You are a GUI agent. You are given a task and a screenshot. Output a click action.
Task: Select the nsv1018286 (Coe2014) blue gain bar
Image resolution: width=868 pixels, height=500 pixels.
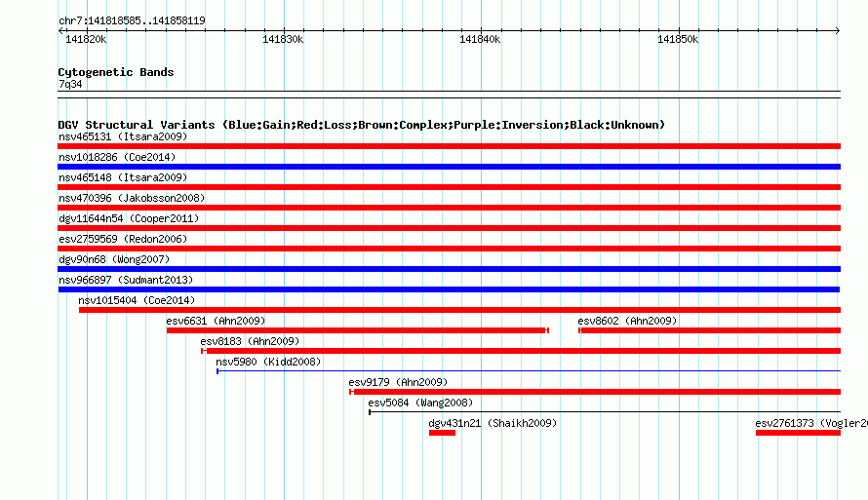449,167
